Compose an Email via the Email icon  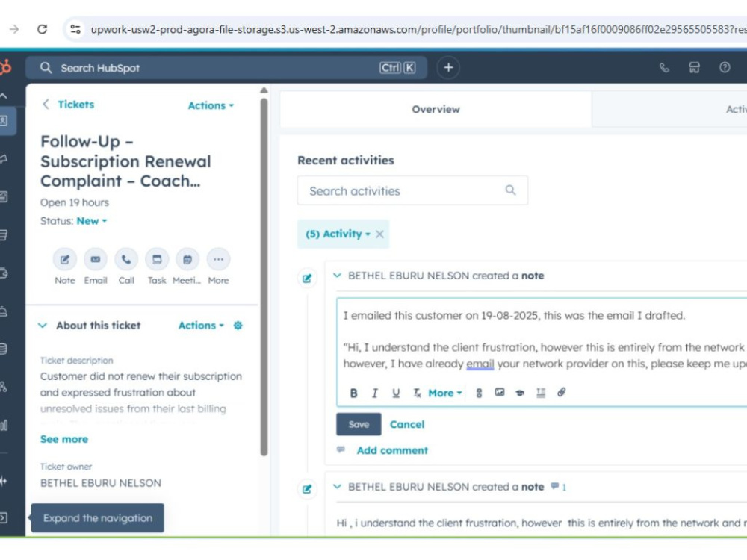[x=96, y=260]
